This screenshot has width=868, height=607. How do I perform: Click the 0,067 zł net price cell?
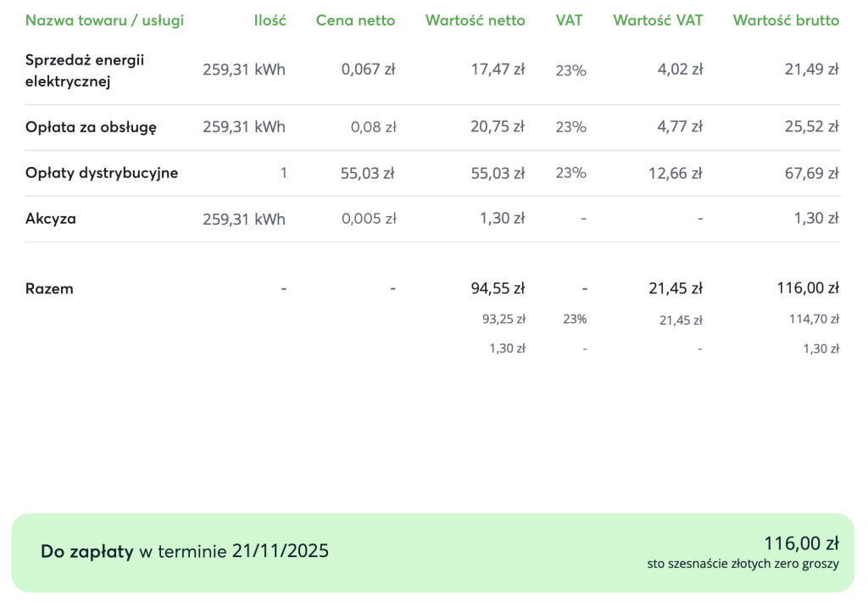coord(369,70)
